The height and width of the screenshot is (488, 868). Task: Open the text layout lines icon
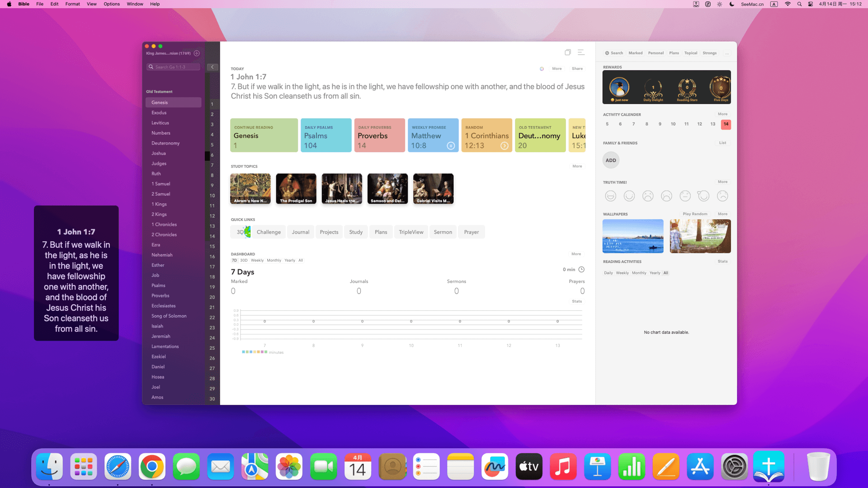581,52
